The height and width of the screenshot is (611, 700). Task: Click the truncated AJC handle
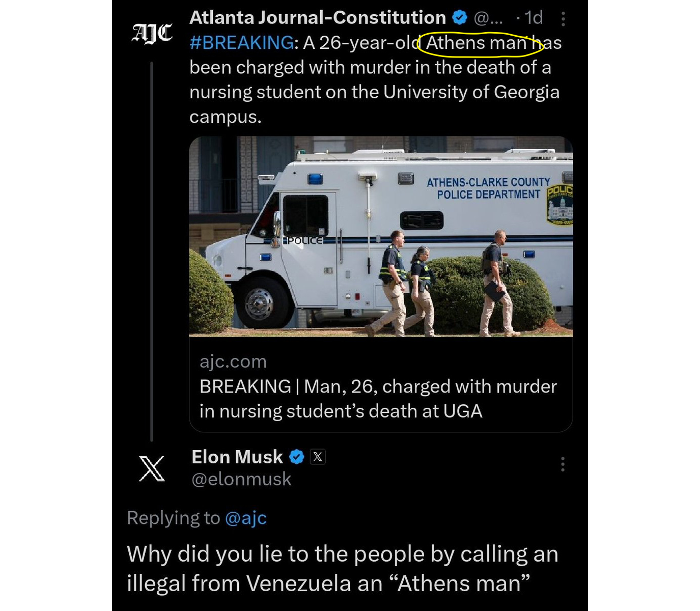pyautogui.click(x=488, y=18)
